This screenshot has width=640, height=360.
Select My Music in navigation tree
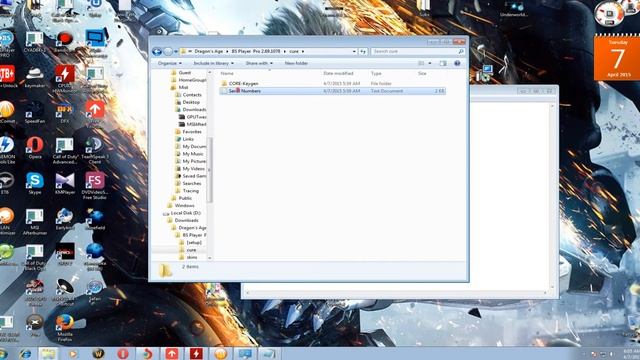[193, 154]
